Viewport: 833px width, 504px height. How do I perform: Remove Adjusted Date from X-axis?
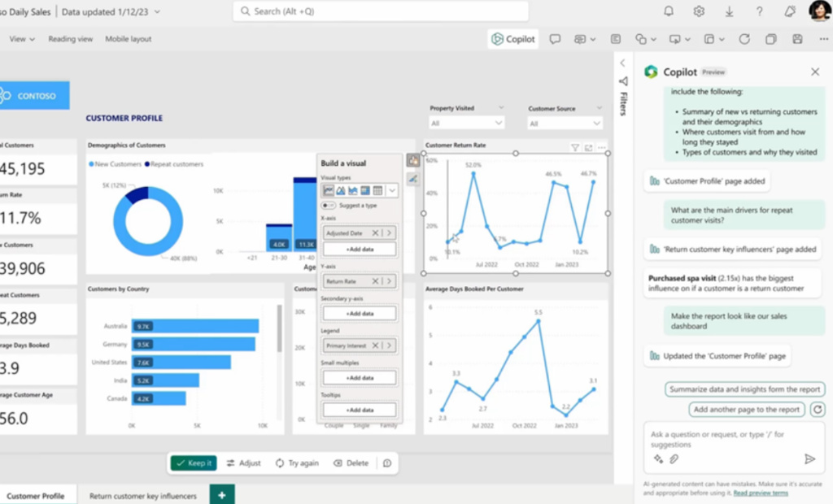375,233
